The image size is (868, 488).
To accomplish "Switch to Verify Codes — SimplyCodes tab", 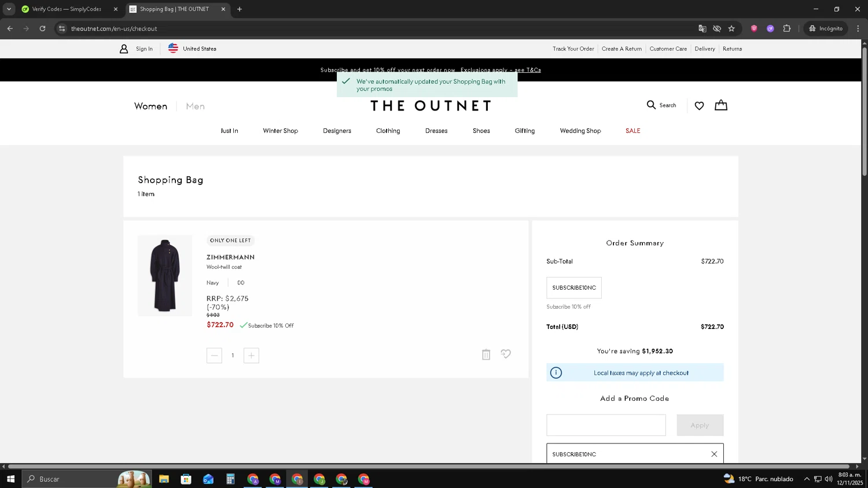I will 68,9.
